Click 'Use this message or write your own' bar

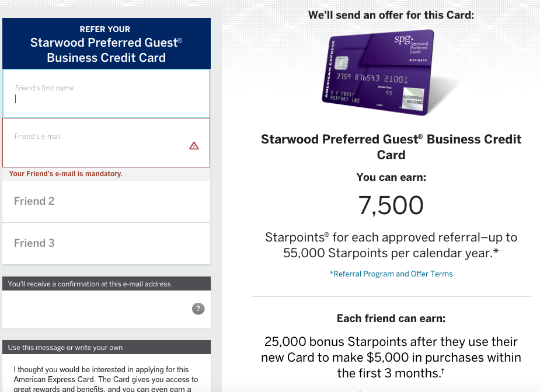[x=106, y=347]
